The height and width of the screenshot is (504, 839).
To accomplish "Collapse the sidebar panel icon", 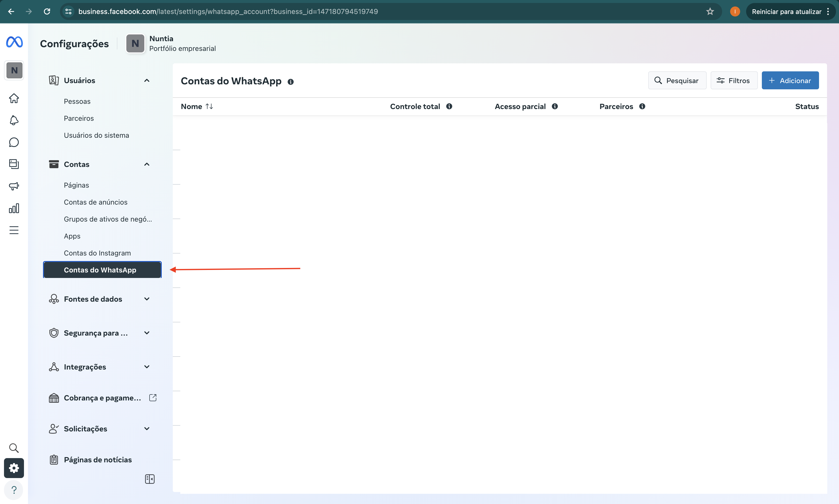I will pyautogui.click(x=150, y=479).
